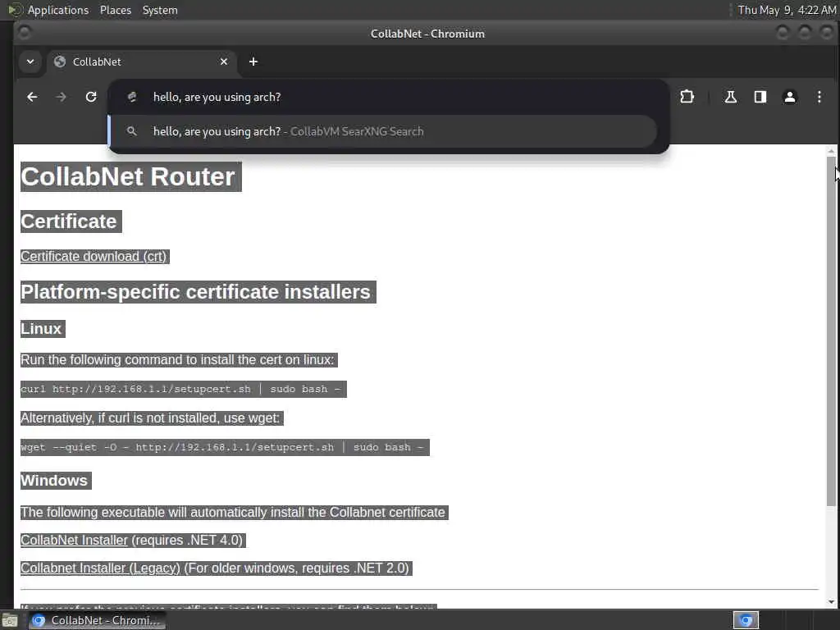Open the Certificate download (crt) link

pyautogui.click(x=94, y=256)
